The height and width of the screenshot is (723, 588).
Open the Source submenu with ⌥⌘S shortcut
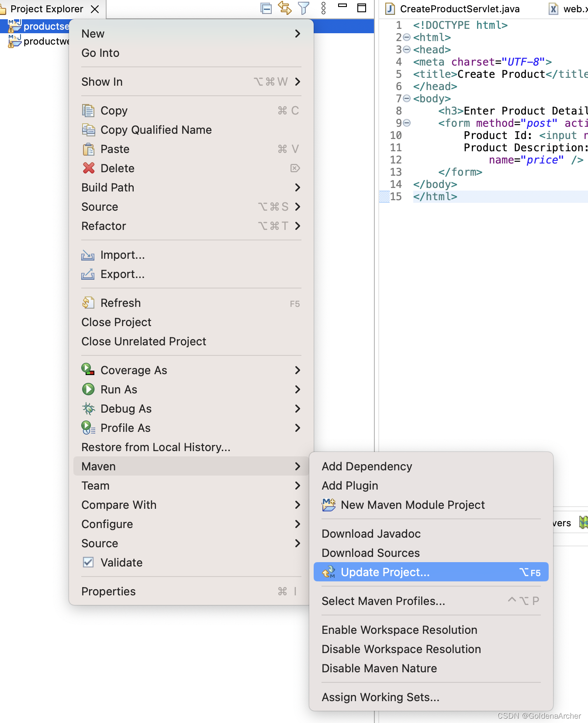point(191,207)
